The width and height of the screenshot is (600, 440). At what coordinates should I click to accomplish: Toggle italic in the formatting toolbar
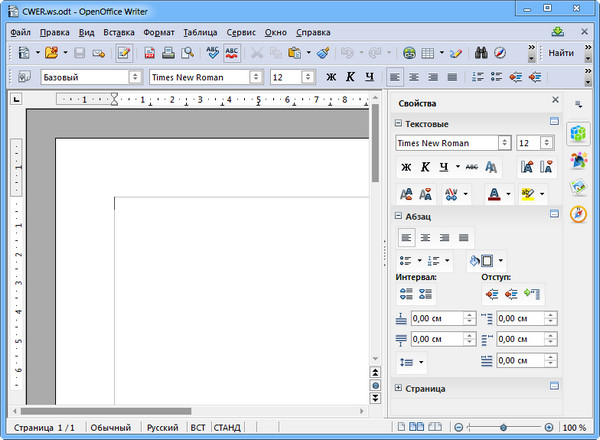click(351, 77)
